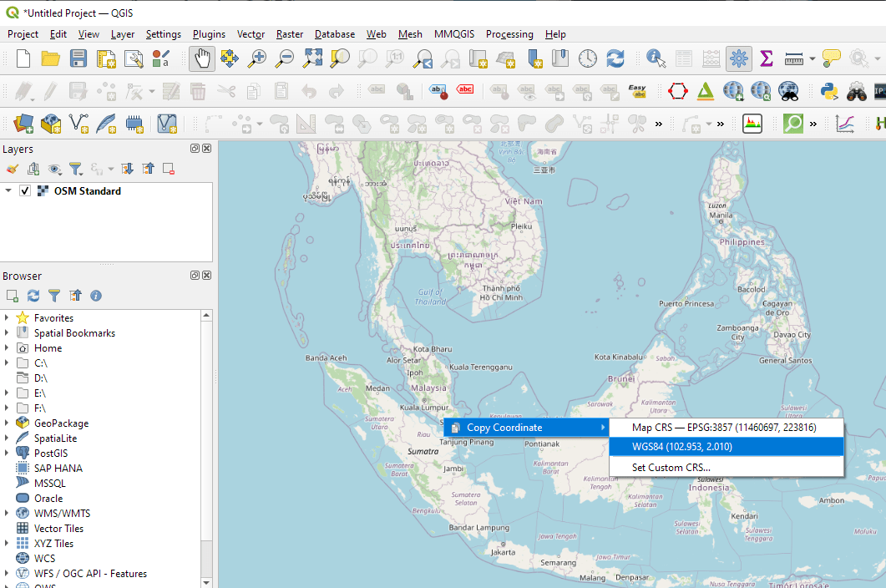
Task: Open the Statistical Summary panel
Action: pos(766,58)
